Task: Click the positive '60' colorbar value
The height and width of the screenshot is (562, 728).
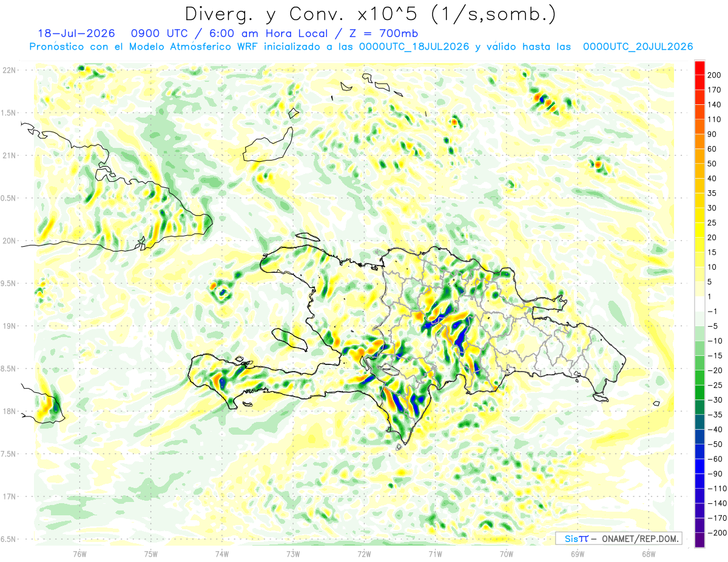Action: pos(712,149)
